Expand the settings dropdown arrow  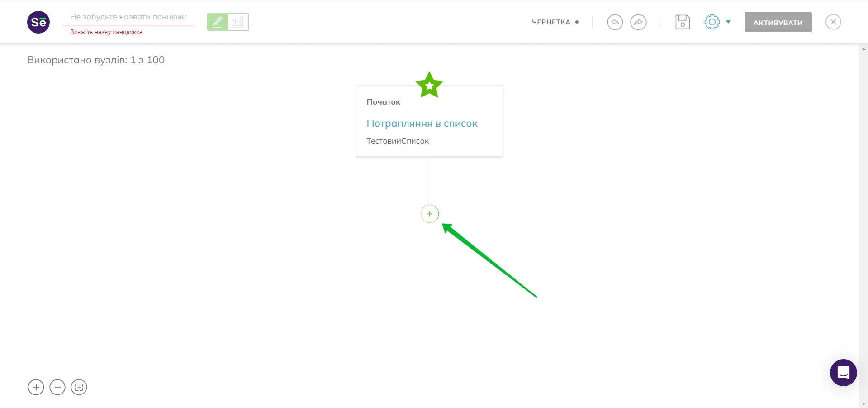point(728,22)
